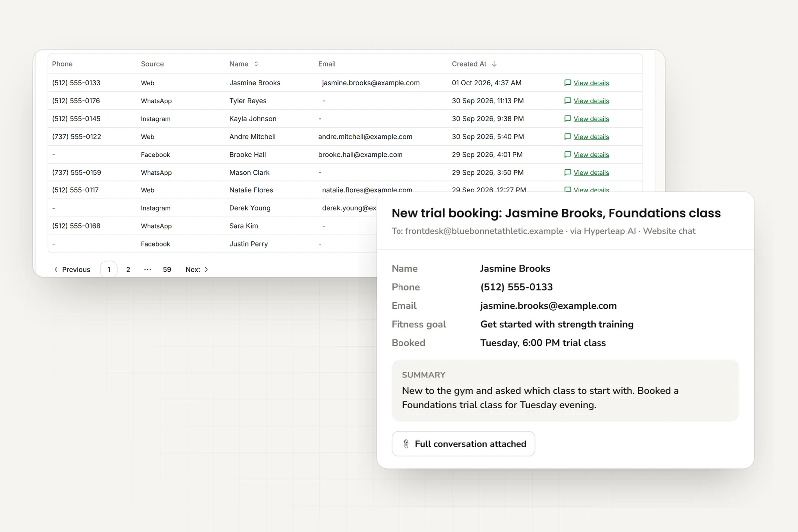The image size is (798, 532).
Task: Open View details for Mason Clark
Action: pos(587,173)
